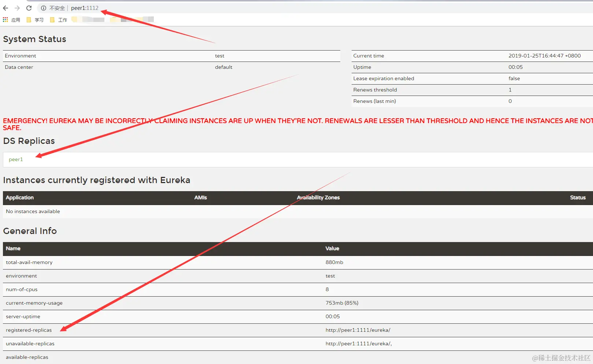Select the num-of-cpus row name
Screen dimensions: 593x364
tap(22, 289)
